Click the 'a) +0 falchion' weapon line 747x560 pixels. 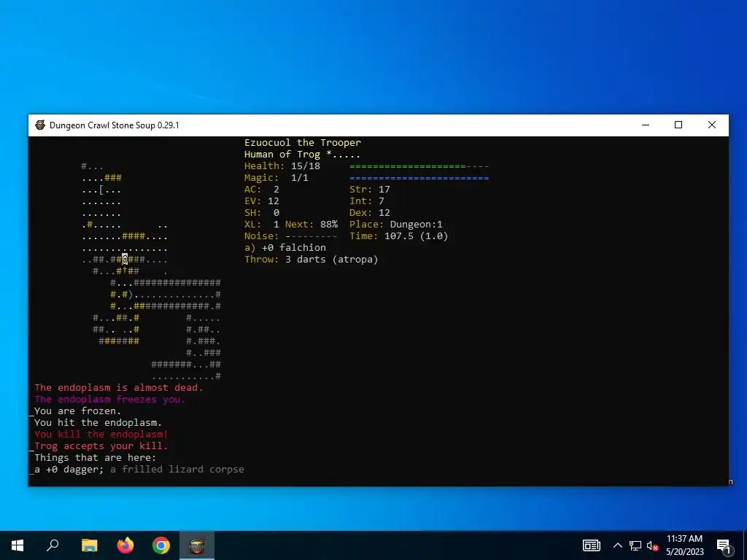pos(285,248)
